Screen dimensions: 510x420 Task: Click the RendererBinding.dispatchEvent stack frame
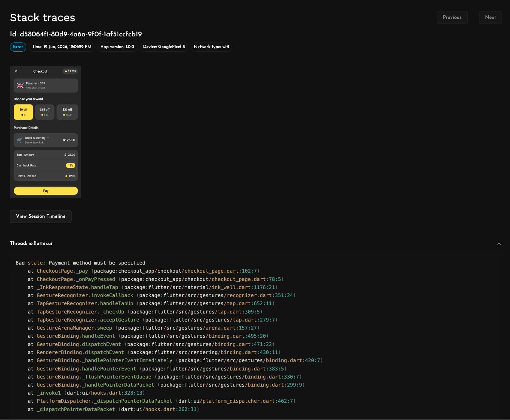pos(154,352)
